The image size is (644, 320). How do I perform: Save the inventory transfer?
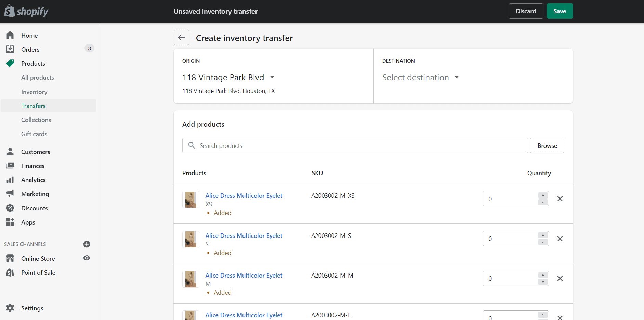point(560,11)
